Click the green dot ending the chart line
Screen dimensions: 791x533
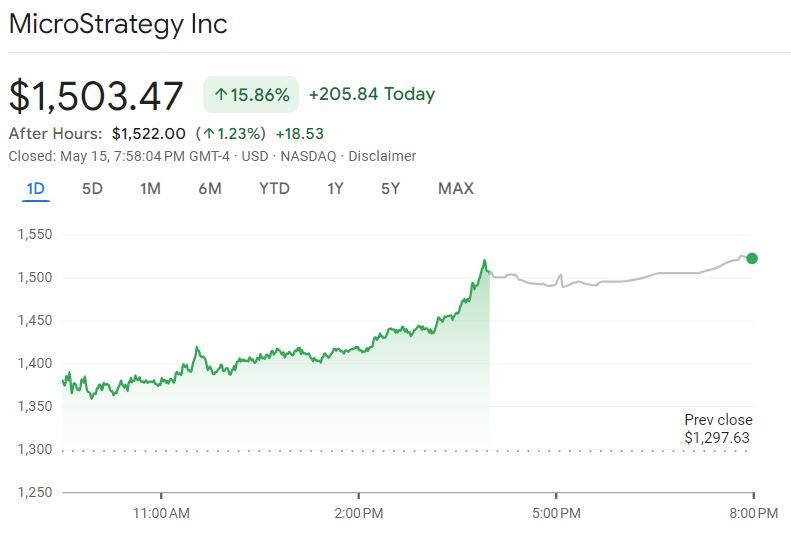(x=752, y=258)
